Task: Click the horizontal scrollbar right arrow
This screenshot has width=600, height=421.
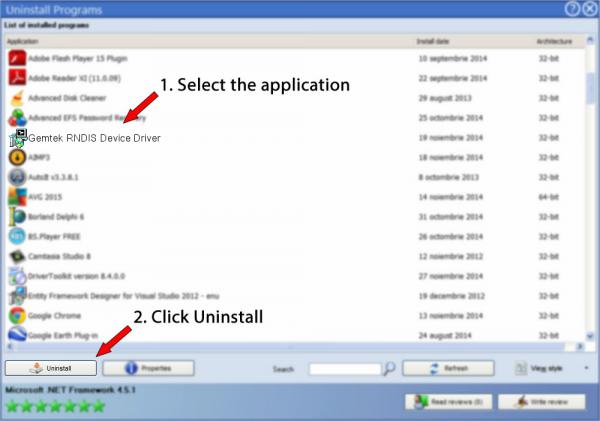Action: (x=580, y=346)
